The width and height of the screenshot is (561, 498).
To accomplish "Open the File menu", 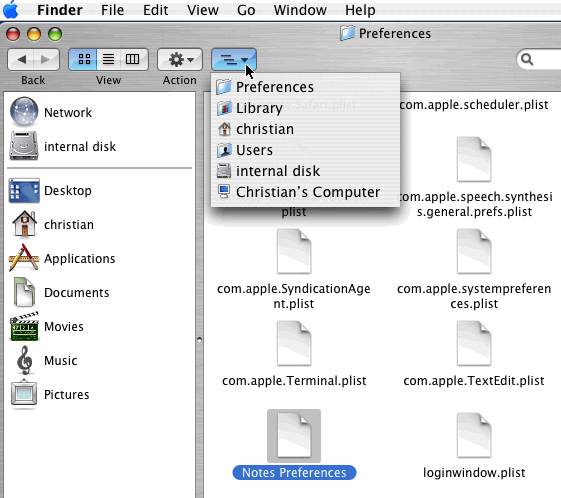I will [112, 10].
